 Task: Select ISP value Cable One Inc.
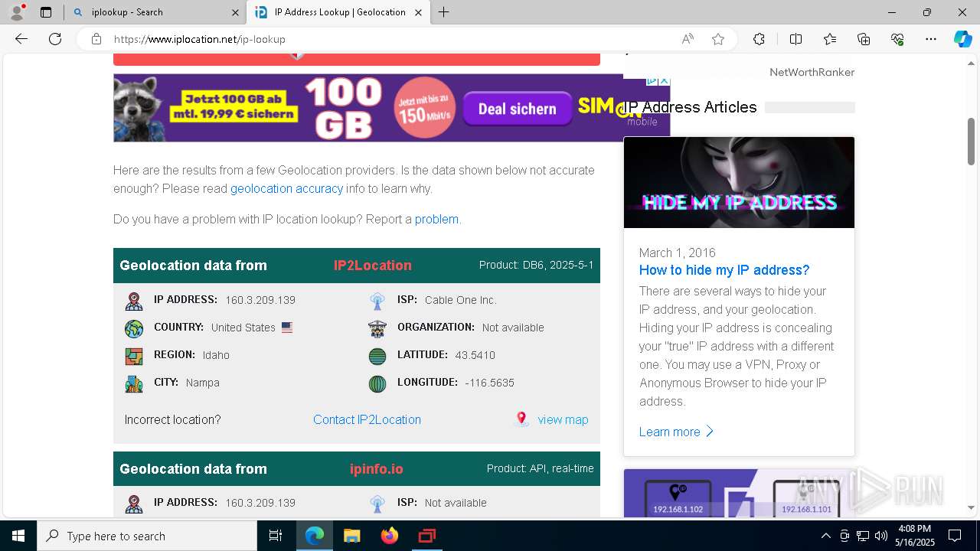(460, 300)
